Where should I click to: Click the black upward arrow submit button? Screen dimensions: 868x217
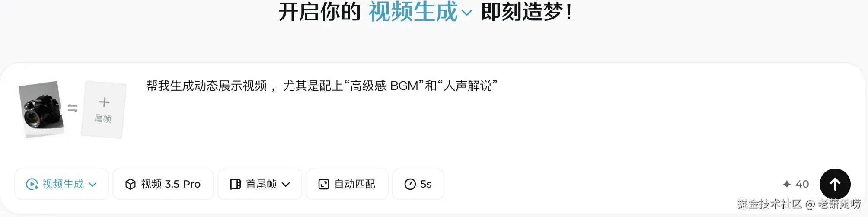835,184
